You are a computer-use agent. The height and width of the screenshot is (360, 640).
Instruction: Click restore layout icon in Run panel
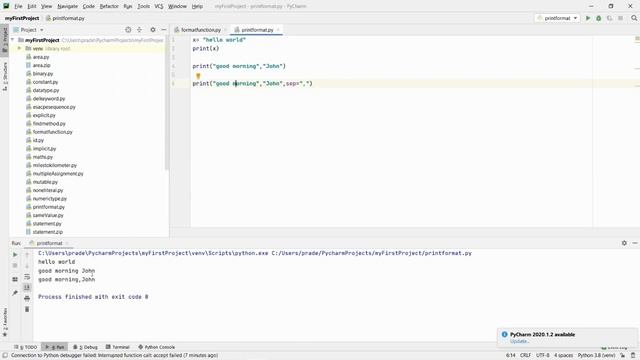(15, 279)
